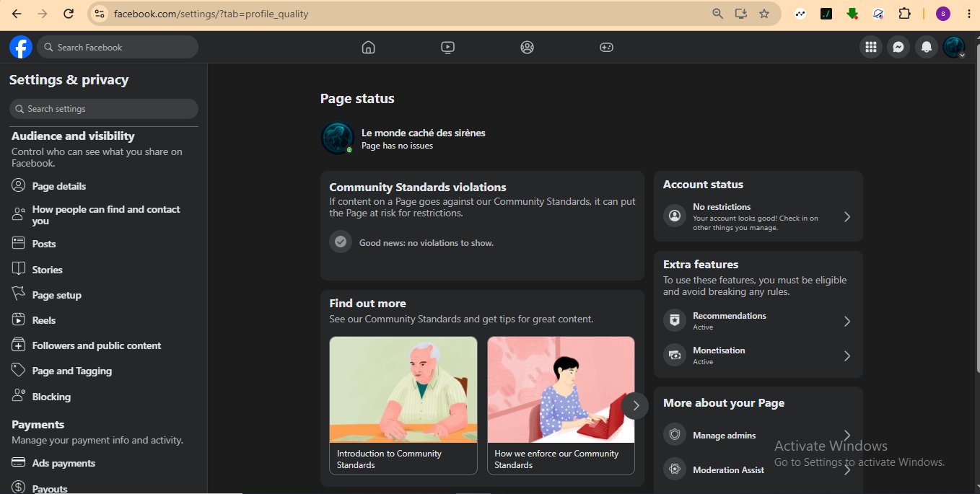Click the Followers and public content icon
980x494 pixels.
(x=19, y=345)
